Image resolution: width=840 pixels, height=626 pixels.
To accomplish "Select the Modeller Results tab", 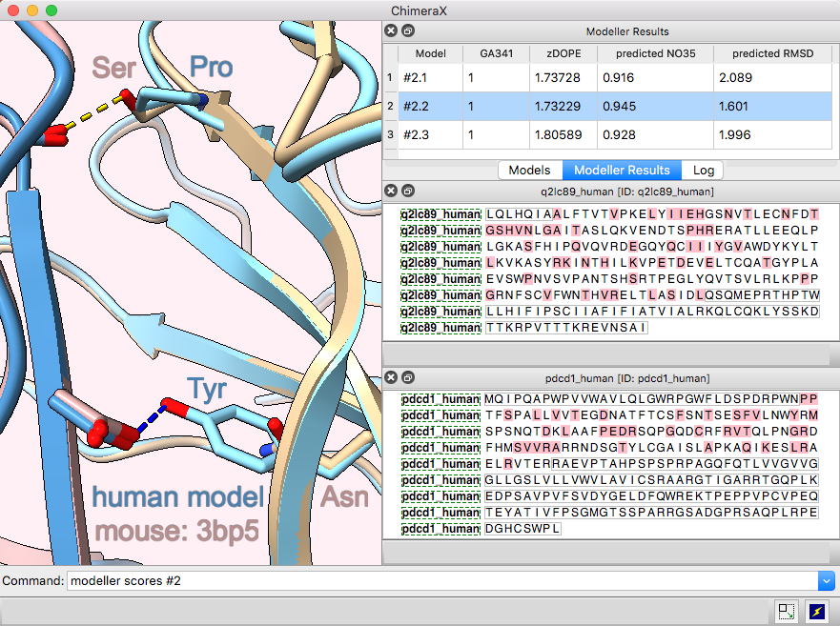I will (622, 171).
